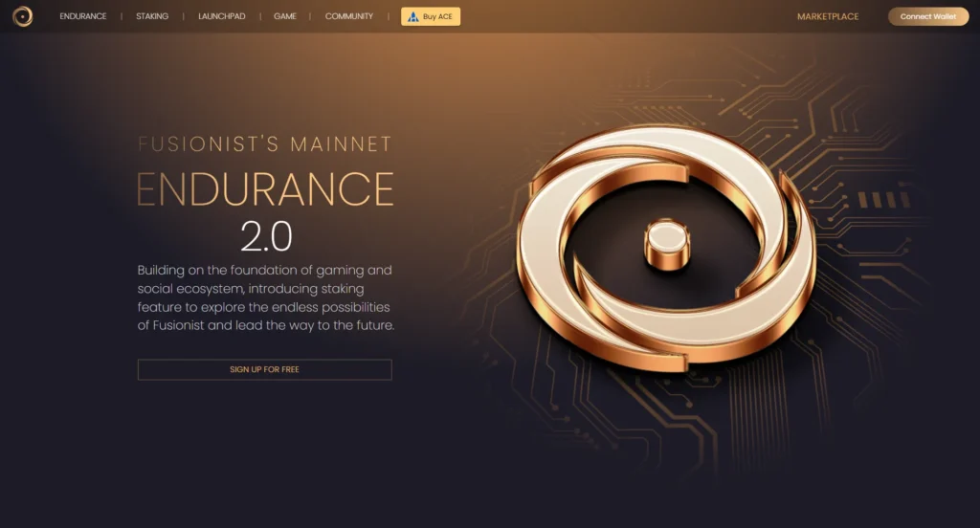Click the 2.0 version number
Screen dimensions: 980x528
coord(266,236)
